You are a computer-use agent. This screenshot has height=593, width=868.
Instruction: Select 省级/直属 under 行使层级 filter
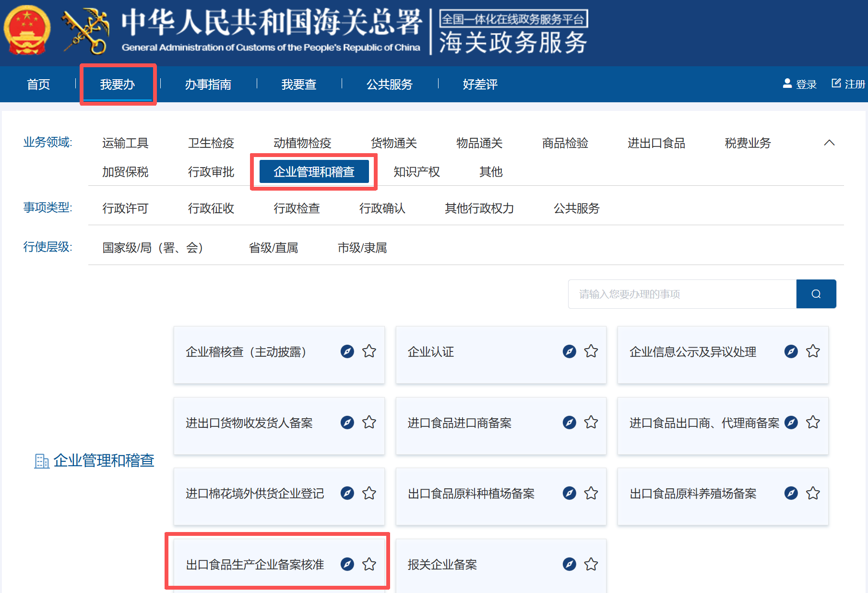[x=273, y=248]
